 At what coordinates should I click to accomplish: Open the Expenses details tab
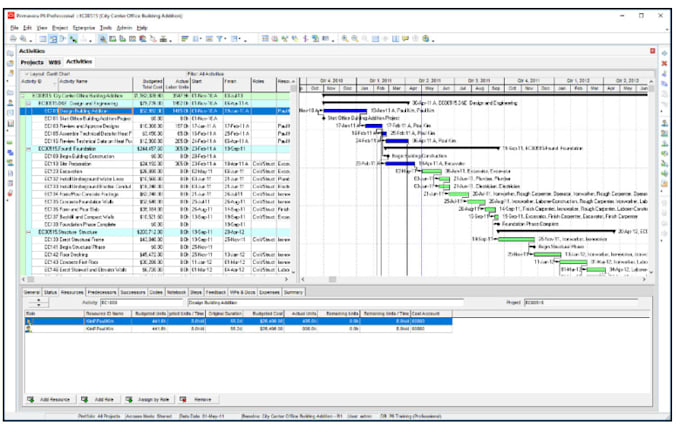pos(269,292)
